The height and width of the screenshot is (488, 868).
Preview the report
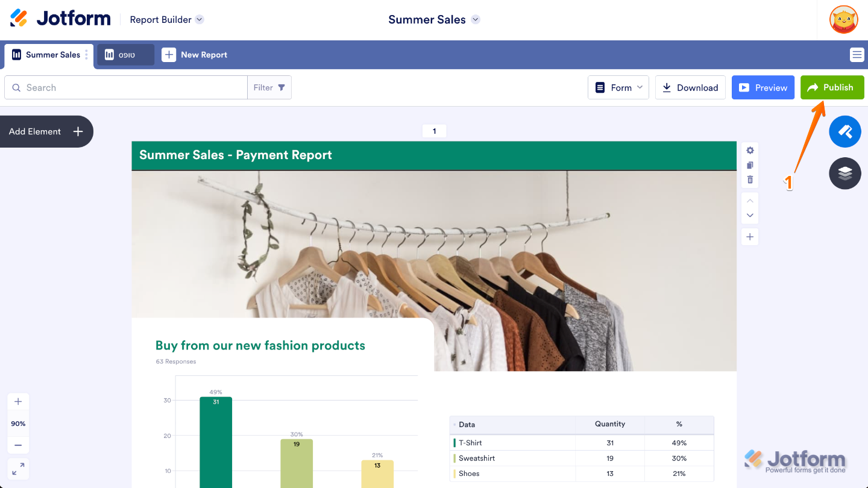click(x=763, y=87)
